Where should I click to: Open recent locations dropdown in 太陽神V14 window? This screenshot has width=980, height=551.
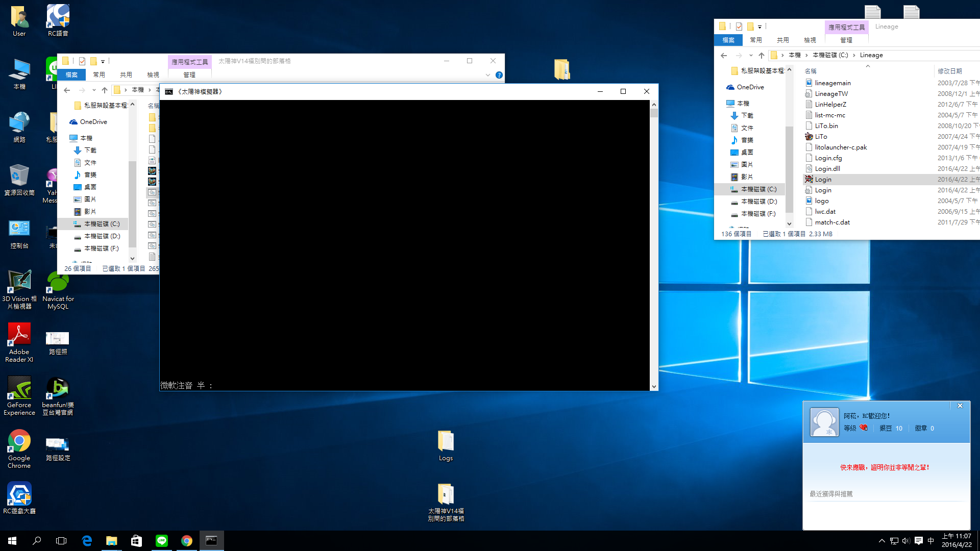point(94,90)
